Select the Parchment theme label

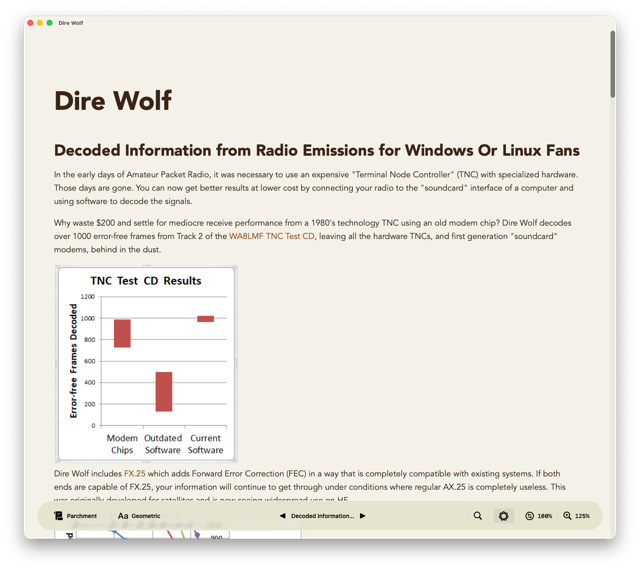coord(82,516)
